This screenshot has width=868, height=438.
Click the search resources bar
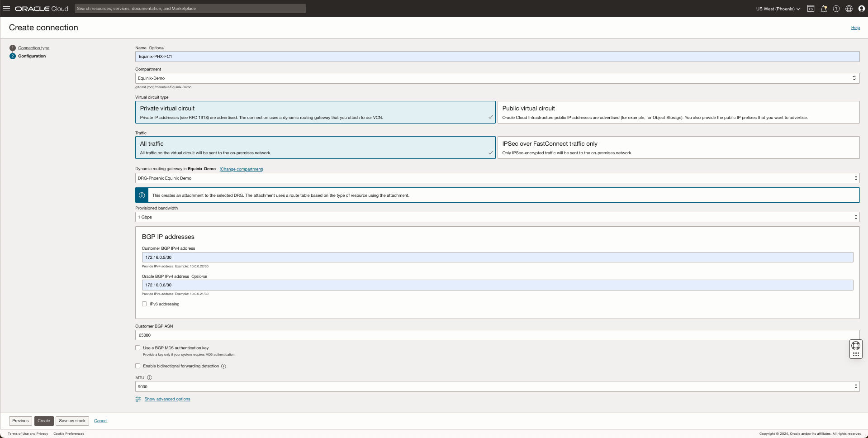click(190, 8)
